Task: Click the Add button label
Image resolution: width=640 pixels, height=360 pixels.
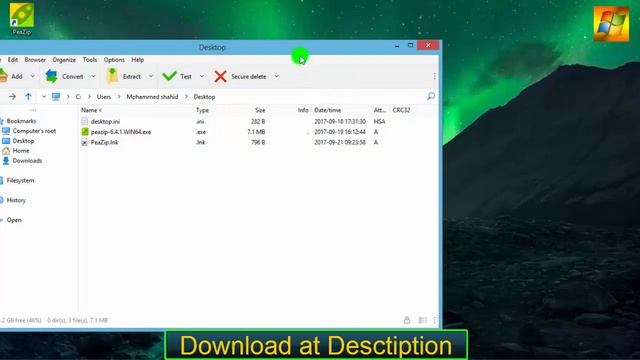Action: pyautogui.click(x=17, y=76)
